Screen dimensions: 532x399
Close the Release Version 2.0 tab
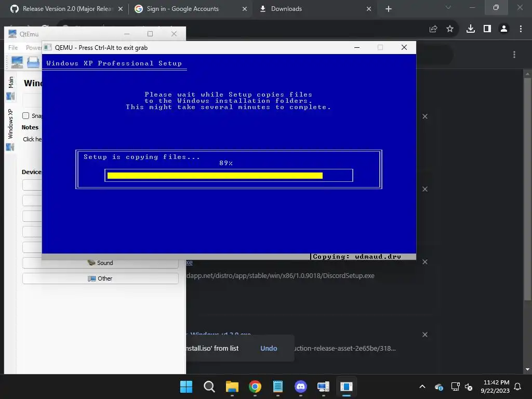[x=120, y=9]
